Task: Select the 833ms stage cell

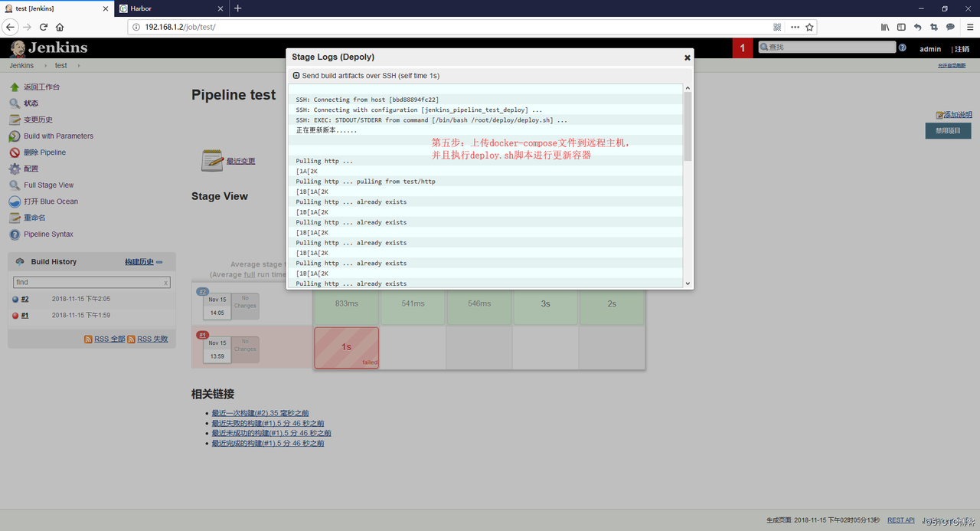Action: (347, 304)
